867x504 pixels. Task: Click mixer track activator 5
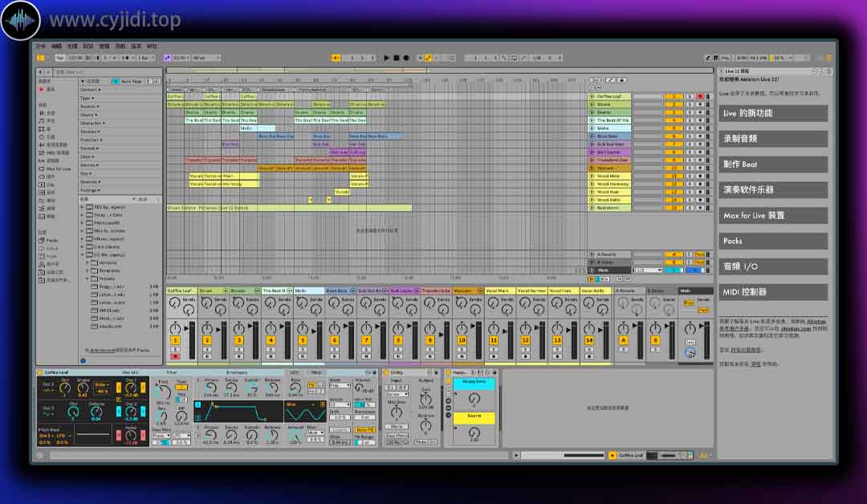[x=303, y=341]
